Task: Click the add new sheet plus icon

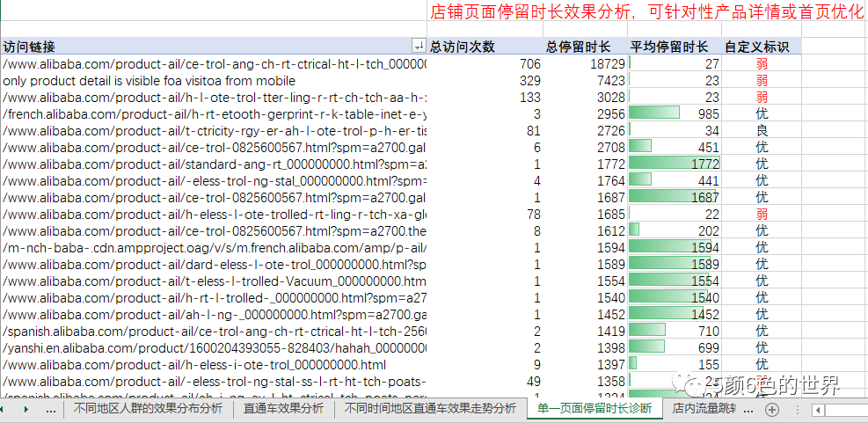Action: (x=772, y=410)
